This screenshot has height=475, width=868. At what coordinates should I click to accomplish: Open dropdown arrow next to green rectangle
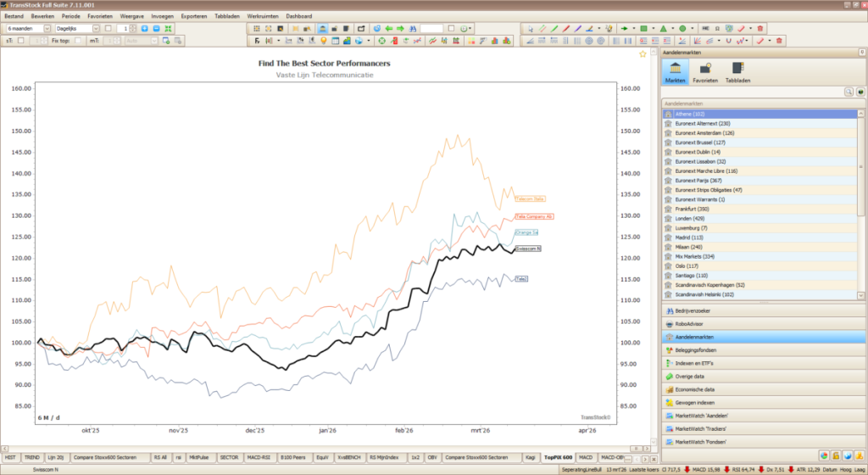[654, 28]
